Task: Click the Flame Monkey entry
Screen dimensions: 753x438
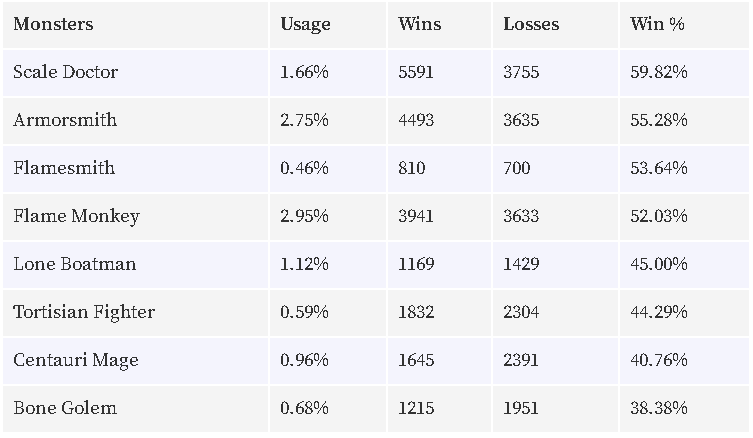Action: coord(76,216)
